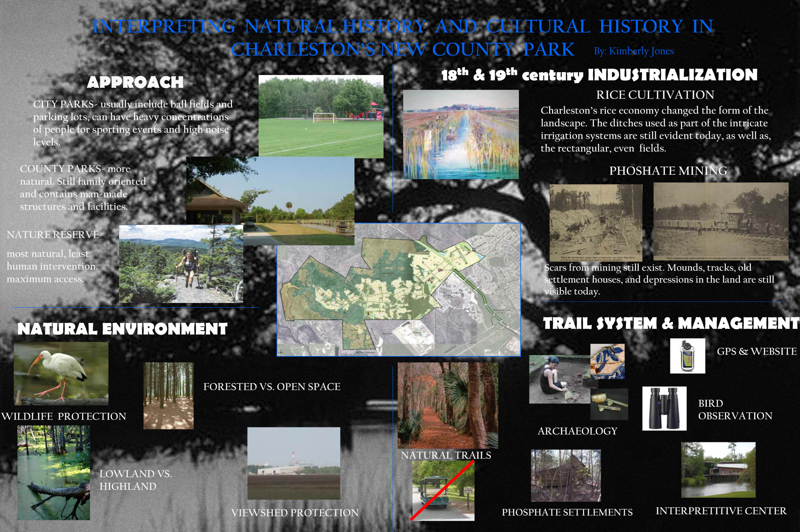800x532 pixels.
Task: Click the viewshed marsh photo
Action: point(294,463)
